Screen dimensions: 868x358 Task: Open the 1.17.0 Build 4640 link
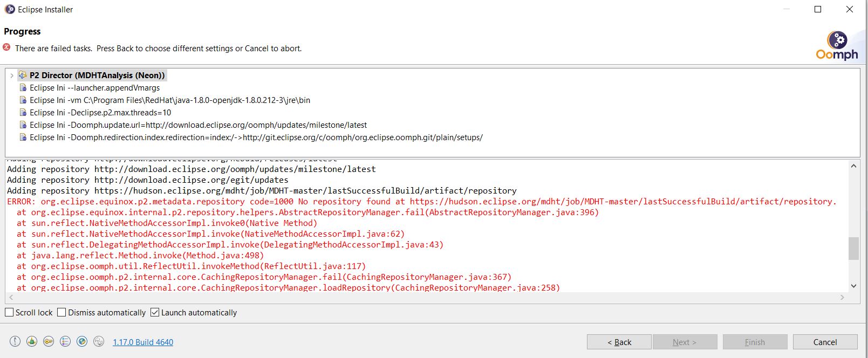point(143,342)
